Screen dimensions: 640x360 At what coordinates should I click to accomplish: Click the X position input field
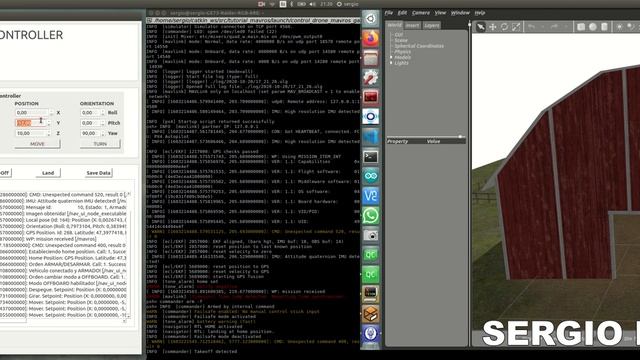[32, 112]
